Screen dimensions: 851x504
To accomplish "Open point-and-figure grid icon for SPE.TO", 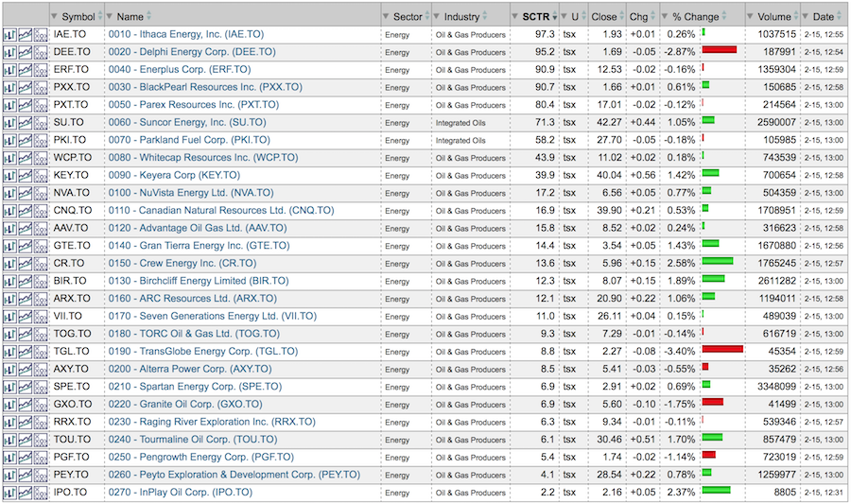I will click(41, 388).
